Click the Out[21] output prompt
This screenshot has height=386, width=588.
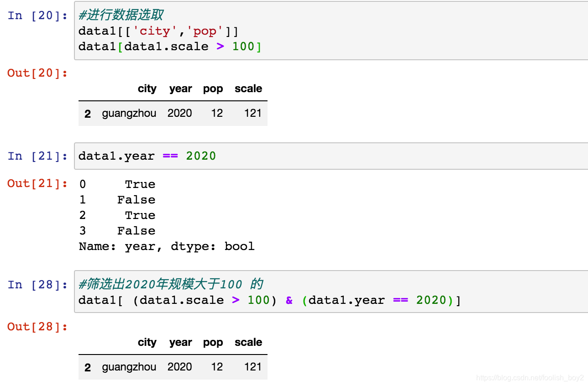tap(37, 183)
